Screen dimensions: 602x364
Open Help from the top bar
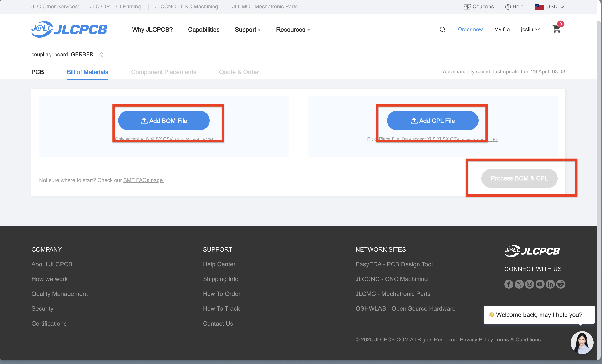coord(514,7)
